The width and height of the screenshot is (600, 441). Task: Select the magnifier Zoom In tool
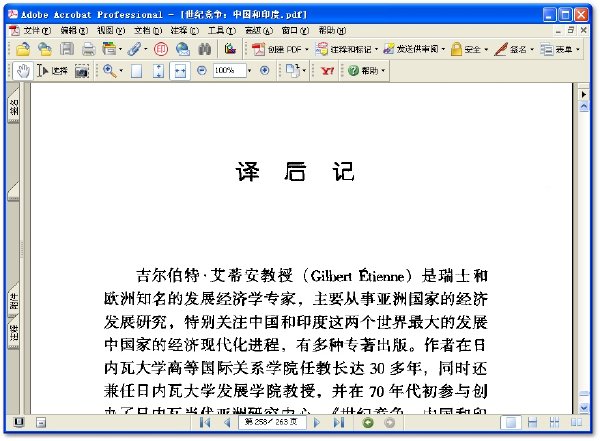[x=109, y=71]
